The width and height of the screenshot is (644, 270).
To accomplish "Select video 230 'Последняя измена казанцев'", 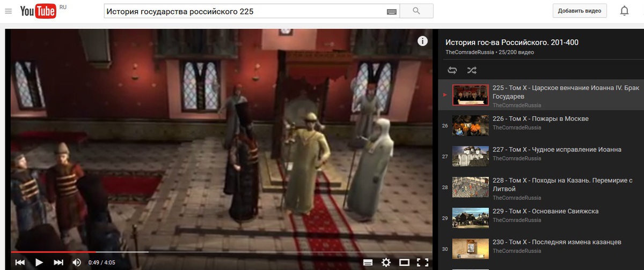I will click(x=540, y=249).
